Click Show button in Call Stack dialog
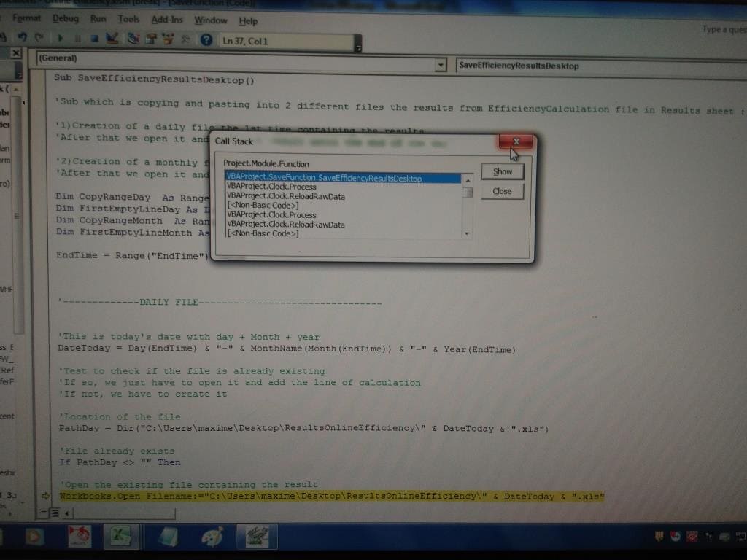 503,171
